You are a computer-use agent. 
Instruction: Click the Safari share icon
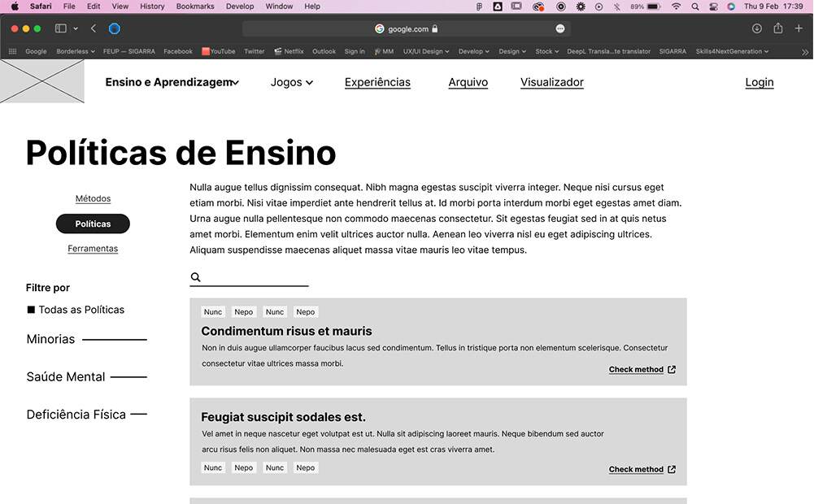point(778,28)
